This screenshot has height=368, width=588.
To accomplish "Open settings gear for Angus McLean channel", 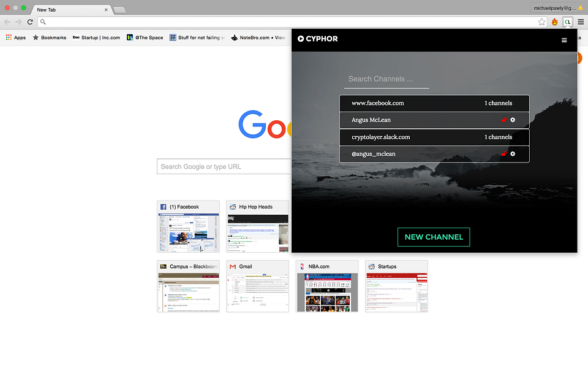I will [x=513, y=120].
